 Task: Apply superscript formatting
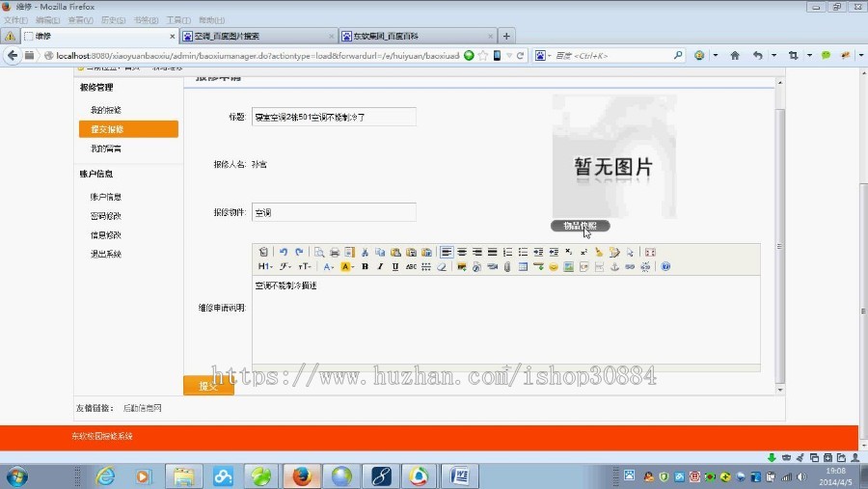click(583, 252)
